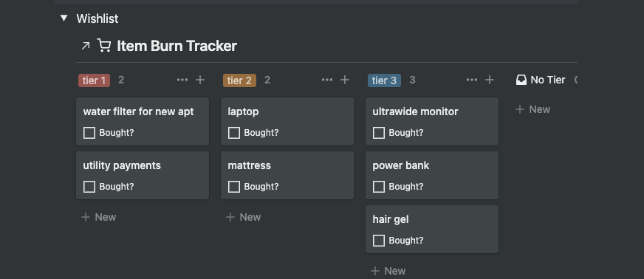Open tier 1 column options menu
This screenshot has width=644, height=279.
click(x=182, y=80)
